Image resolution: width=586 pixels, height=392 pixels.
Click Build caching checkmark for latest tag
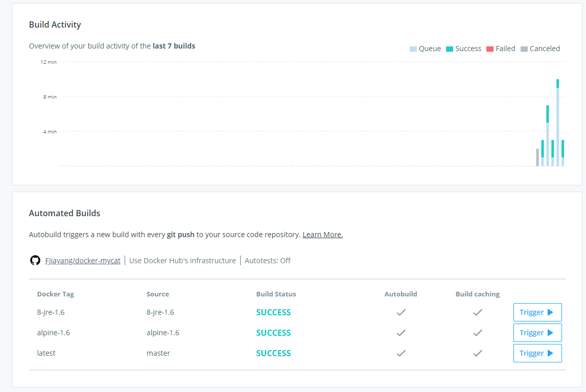[478, 353]
